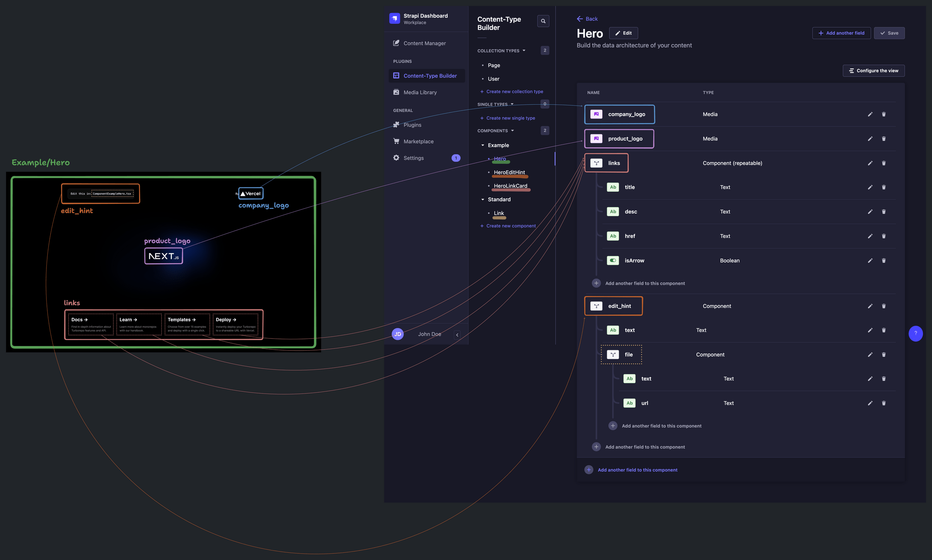Click the help question mark button

[x=915, y=334]
